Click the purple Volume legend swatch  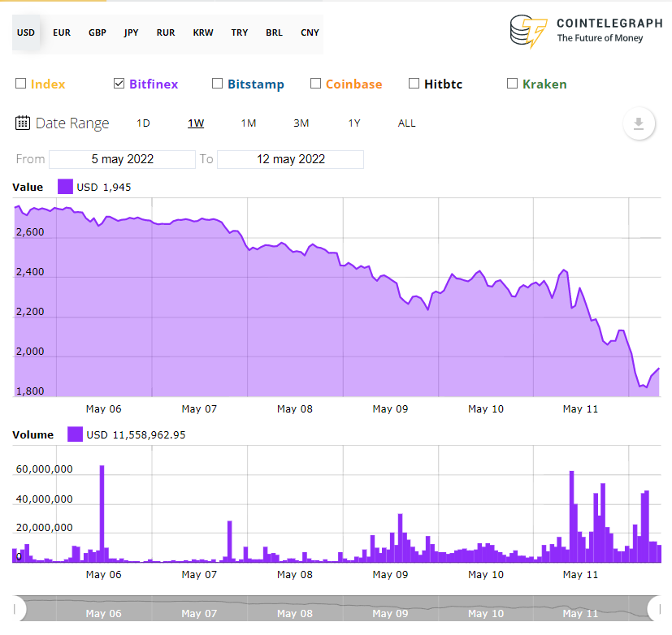click(75, 434)
